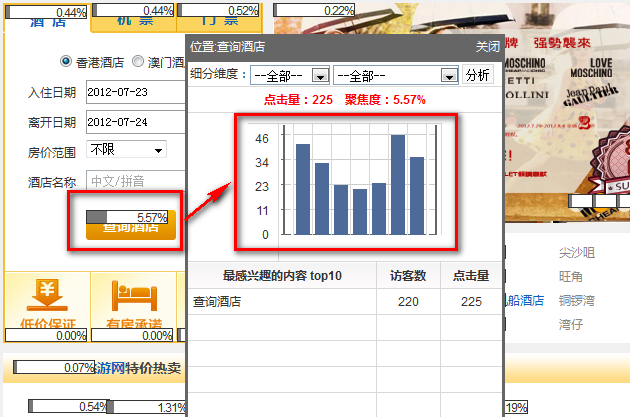Click the 湾仔 district link
Viewport: 630px width, 417px height.
point(571,324)
